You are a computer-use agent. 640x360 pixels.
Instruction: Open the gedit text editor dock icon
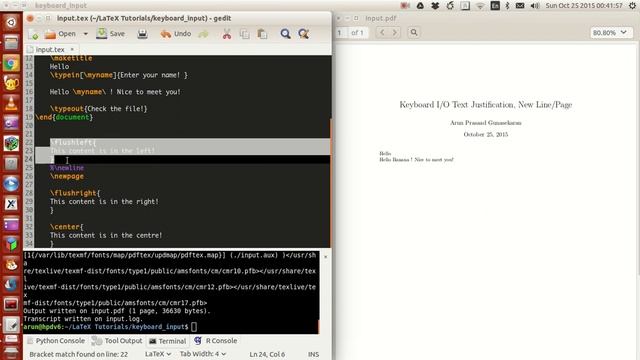pos(11,325)
